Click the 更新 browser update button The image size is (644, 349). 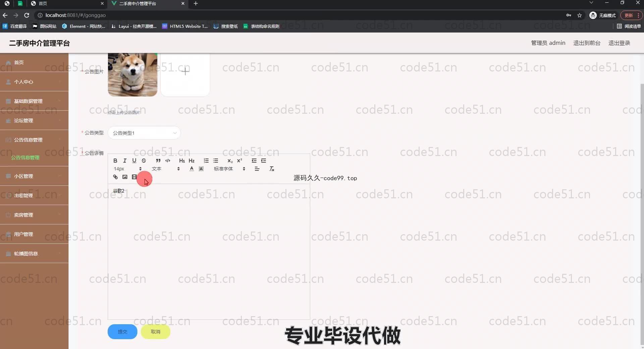click(631, 15)
